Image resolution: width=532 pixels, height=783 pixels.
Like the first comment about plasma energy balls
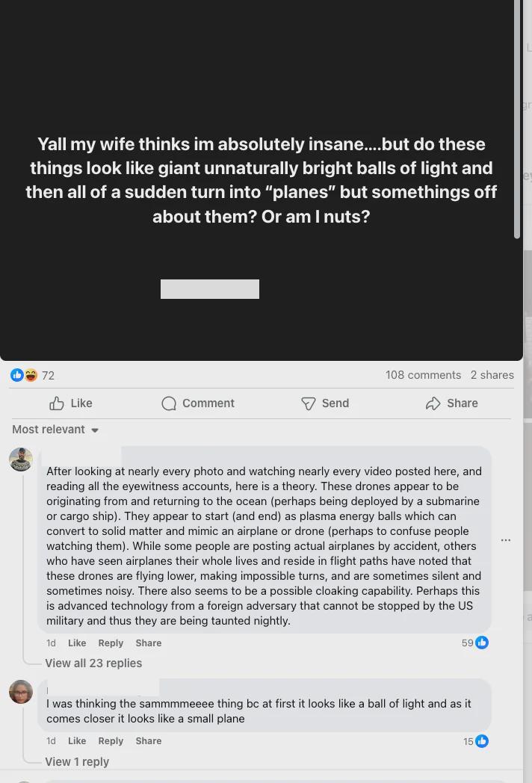coord(77,643)
